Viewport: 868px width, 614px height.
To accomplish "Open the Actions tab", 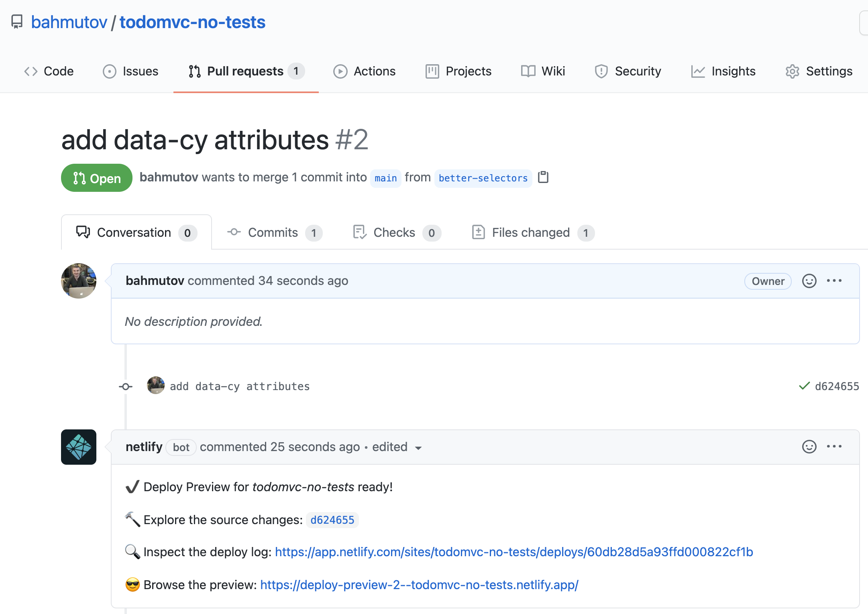I will coord(365,71).
